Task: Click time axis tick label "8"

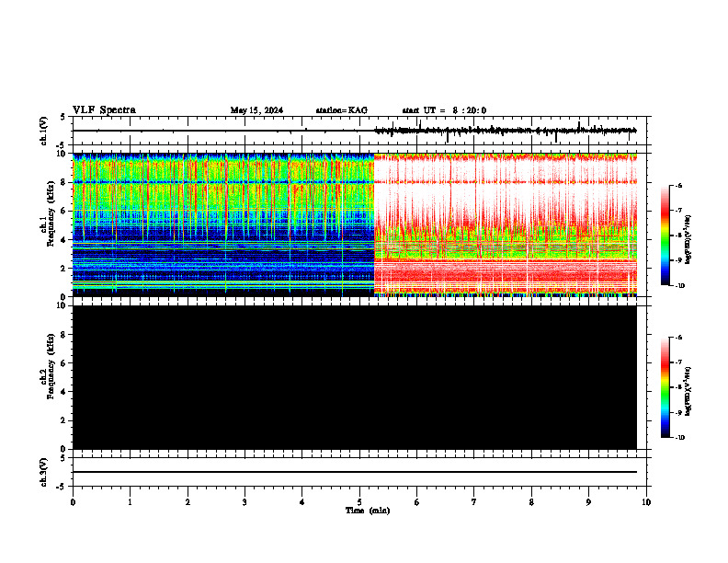Action: (531, 502)
